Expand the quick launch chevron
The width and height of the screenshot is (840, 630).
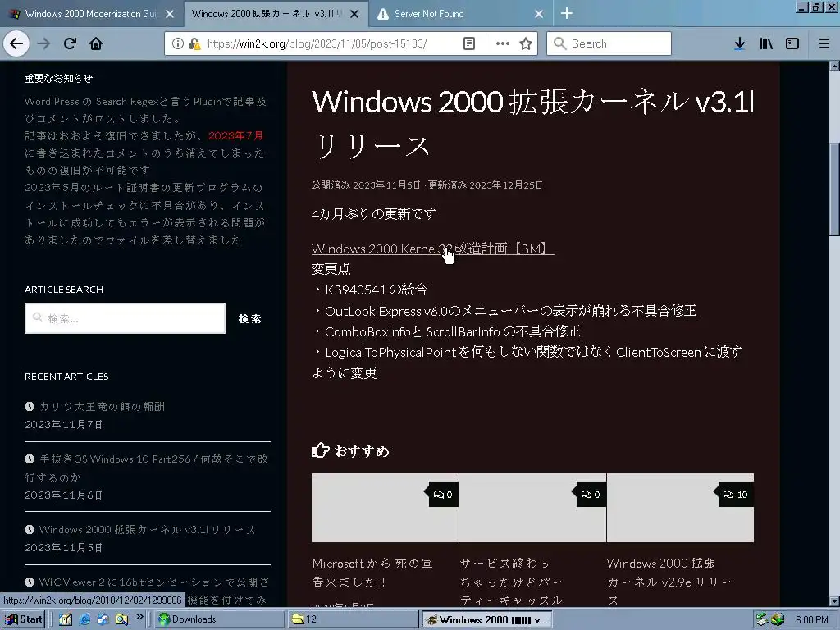tap(140, 617)
